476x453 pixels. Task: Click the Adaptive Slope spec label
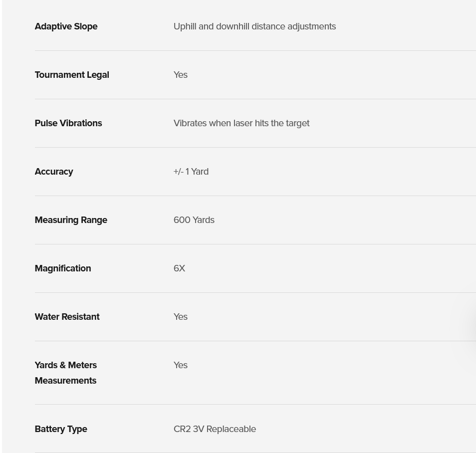tap(66, 26)
